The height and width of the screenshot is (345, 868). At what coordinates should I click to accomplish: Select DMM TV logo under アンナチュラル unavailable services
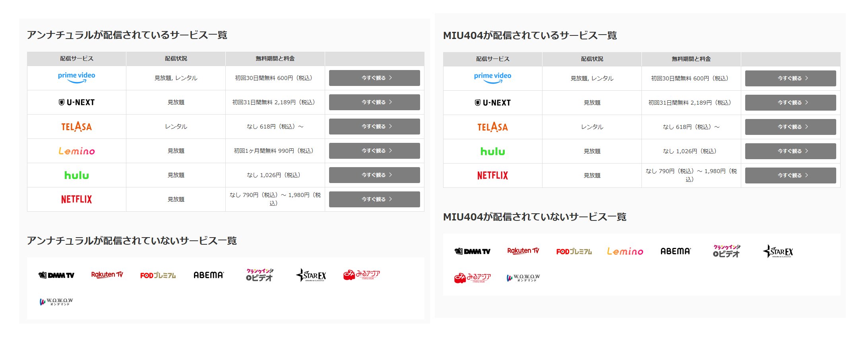click(x=56, y=275)
